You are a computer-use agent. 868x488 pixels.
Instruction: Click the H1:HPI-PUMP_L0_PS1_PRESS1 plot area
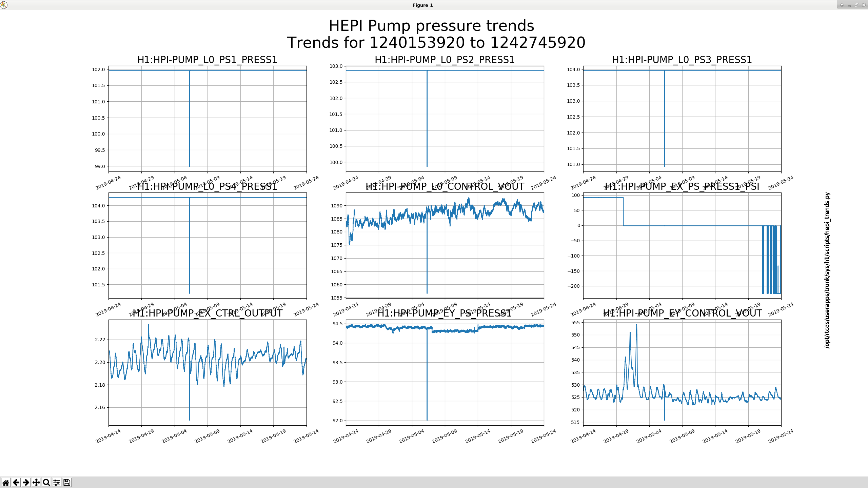(x=208, y=119)
